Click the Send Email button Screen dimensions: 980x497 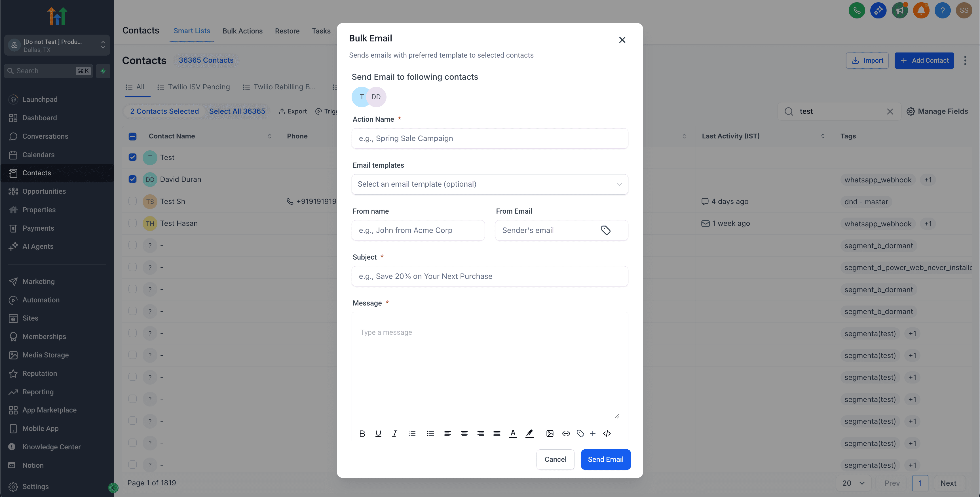606,459
